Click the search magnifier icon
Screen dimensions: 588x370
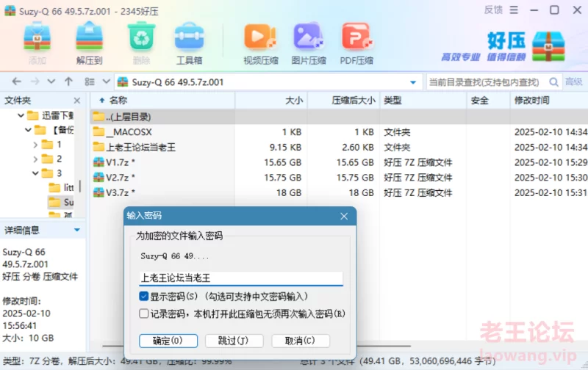[x=554, y=82]
